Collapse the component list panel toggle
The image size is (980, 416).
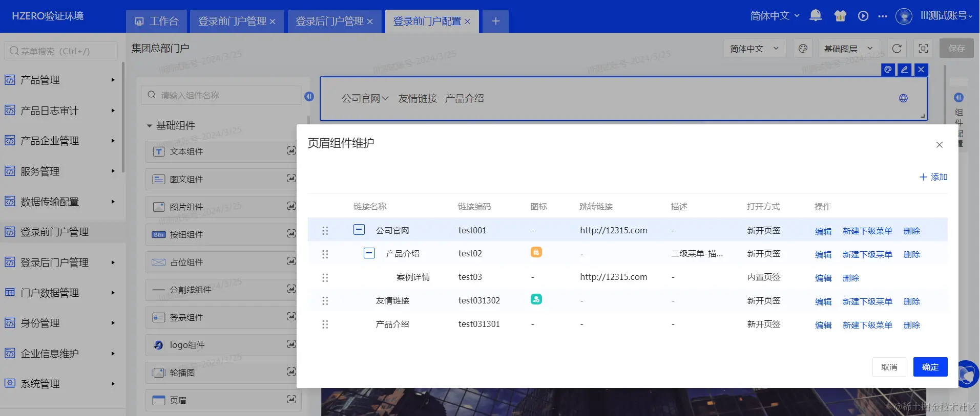309,96
